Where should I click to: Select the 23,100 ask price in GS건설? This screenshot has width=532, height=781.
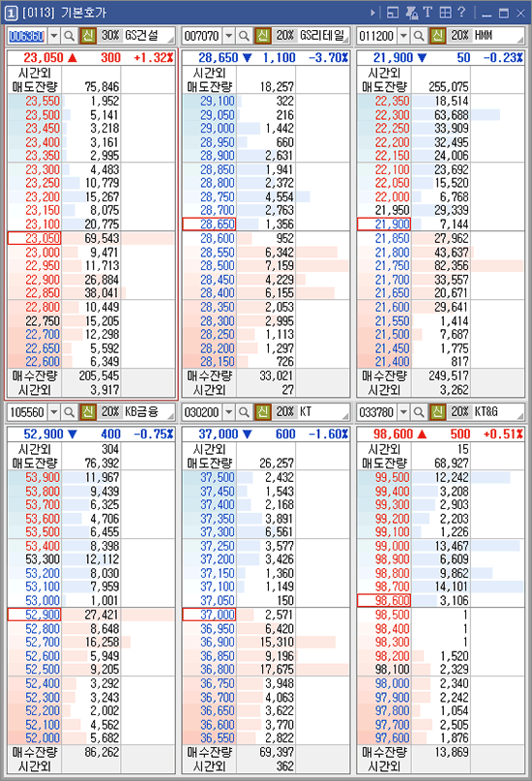tap(43, 225)
